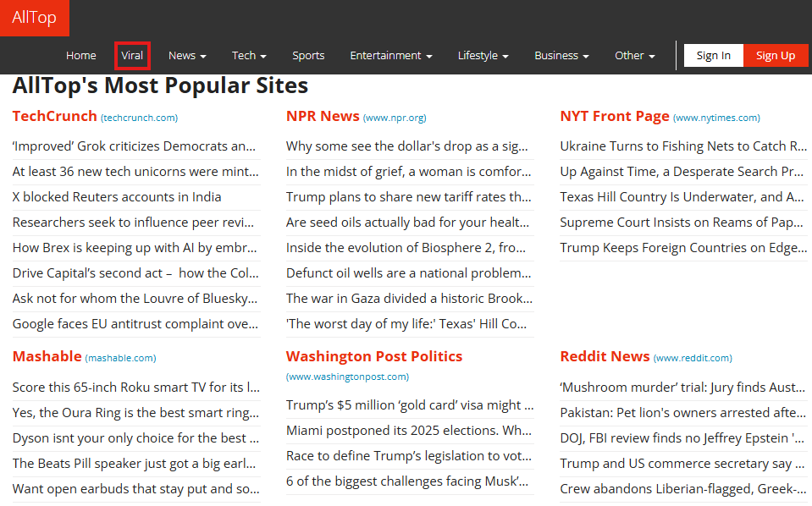812x506 pixels.
Task: Open "Yes, the Oura Ring is the best"
Action: point(135,413)
